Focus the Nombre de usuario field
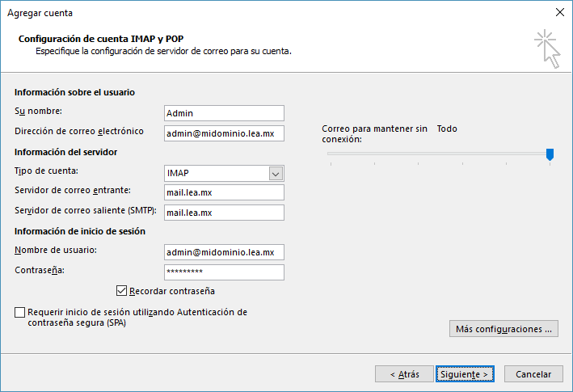This screenshot has height=392, width=573. tap(224, 252)
